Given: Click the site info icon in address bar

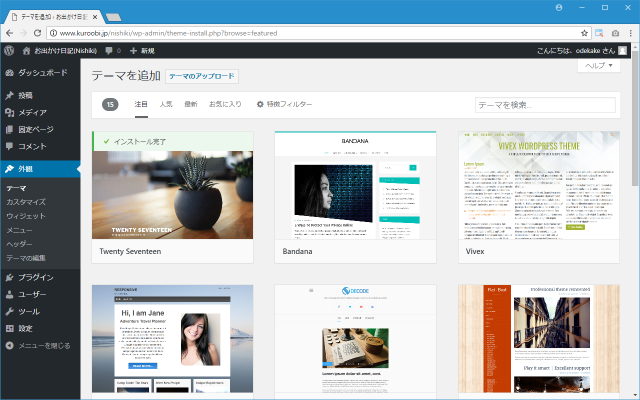Looking at the screenshot, I should 53,33.
